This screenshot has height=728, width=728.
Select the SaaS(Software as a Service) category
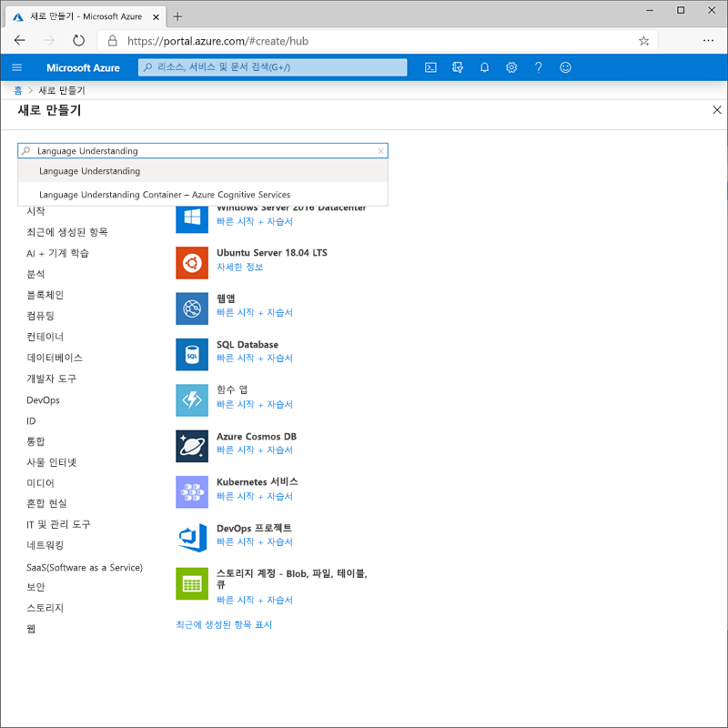click(85, 567)
